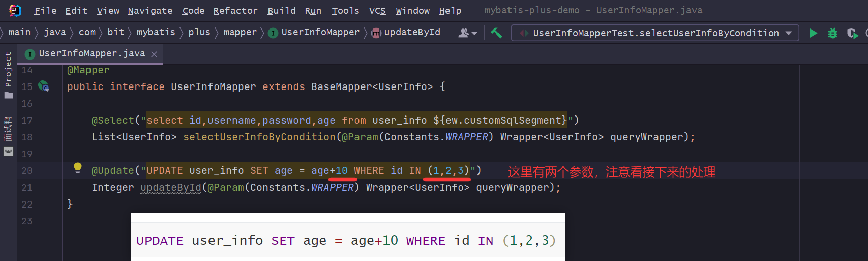Viewport: 868px width, 261px height.
Task: Click the BaseMapper<UserInfo> type
Action: [x=372, y=86]
